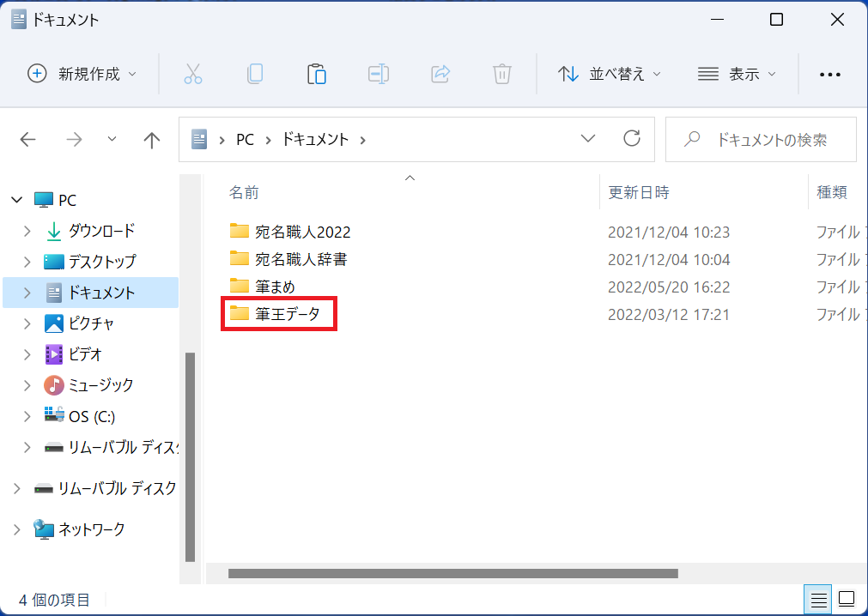Click the horizontal scrollbar in file list
868x616 pixels.
point(452,573)
